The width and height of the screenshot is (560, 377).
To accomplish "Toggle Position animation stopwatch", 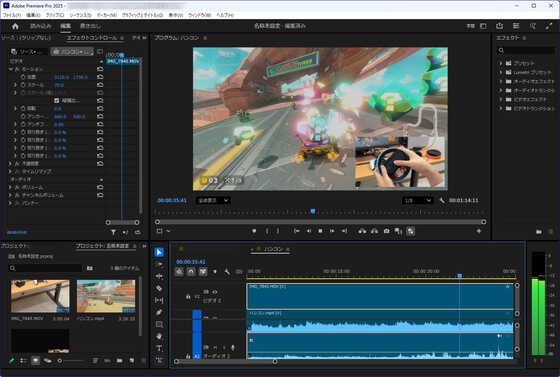I will pos(23,77).
